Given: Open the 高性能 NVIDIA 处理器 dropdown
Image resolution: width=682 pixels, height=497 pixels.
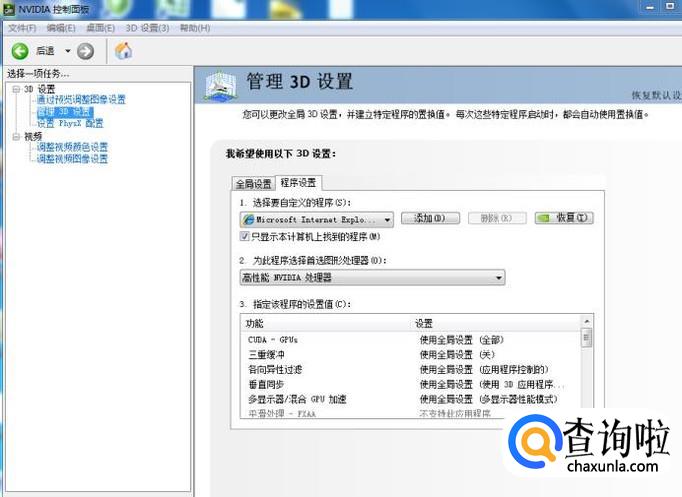Looking at the screenshot, I should (x=372, y=277).
